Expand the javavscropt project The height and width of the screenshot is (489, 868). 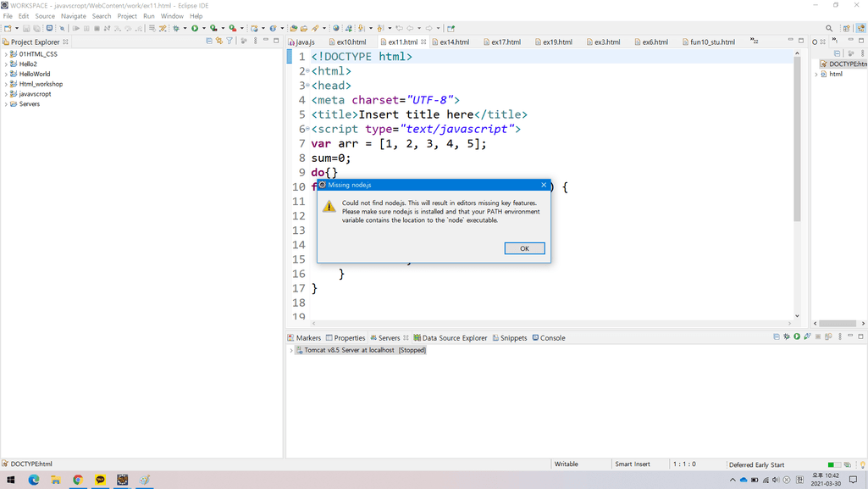6,94
